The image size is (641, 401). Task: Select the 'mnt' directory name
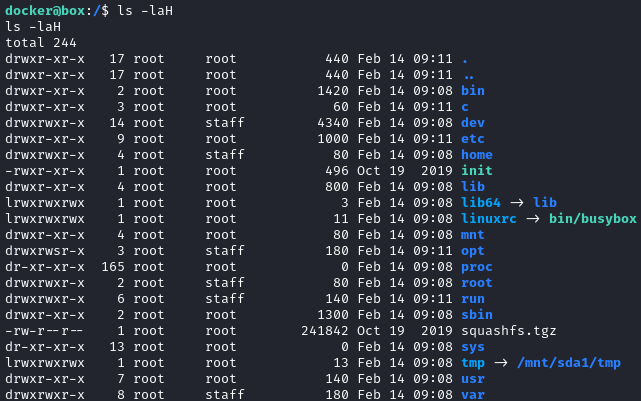coord(473,235)
